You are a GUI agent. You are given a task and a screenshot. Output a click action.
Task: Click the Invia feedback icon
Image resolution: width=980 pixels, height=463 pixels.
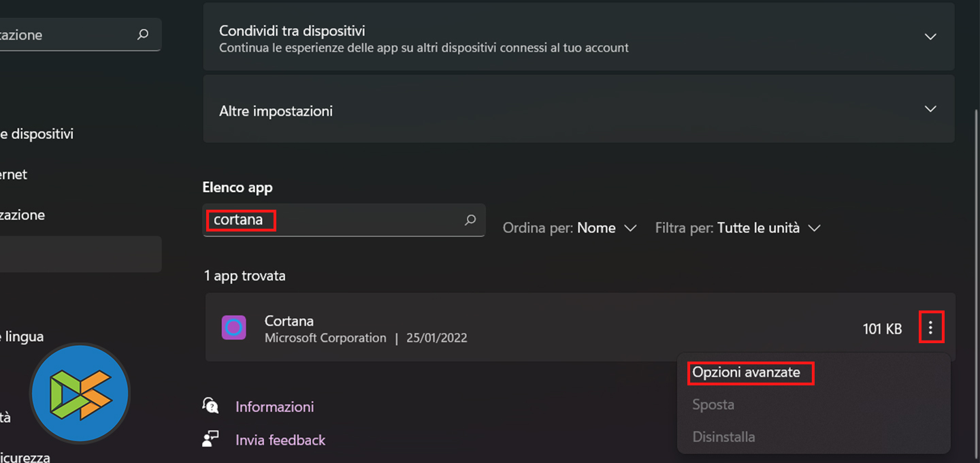coord(210,440)
